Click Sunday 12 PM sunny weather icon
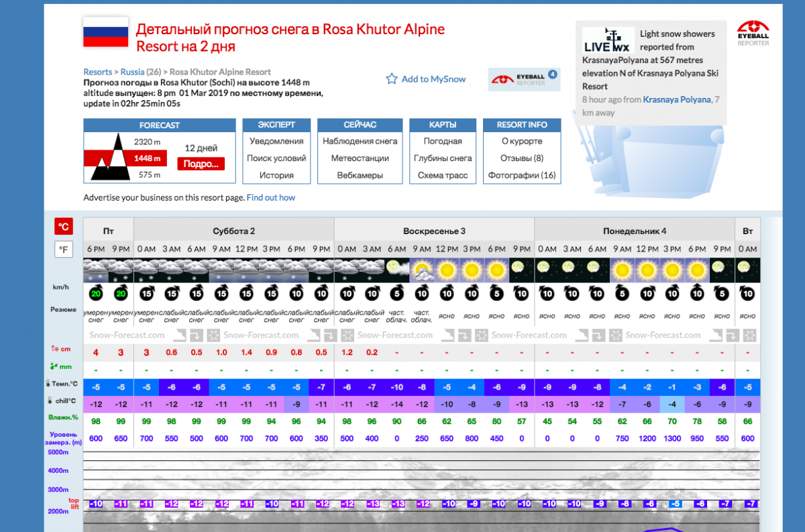 click(447, 270)
